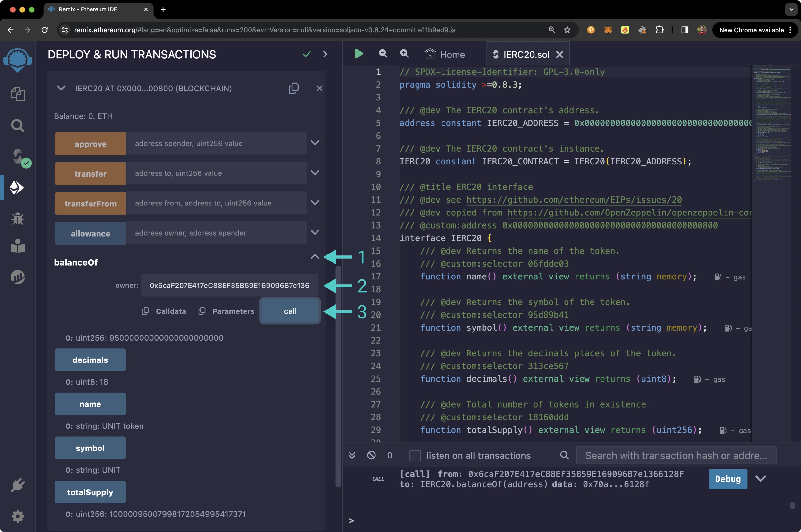This screenshot has height=532, width=801.
Task: Open the MetaMask fox extension
Action: (608, 30)
